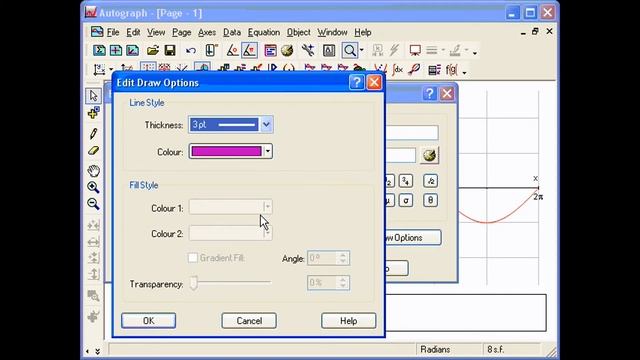Click the text box A icon
This screenshot has width=640, height=360.
[329, 51]
